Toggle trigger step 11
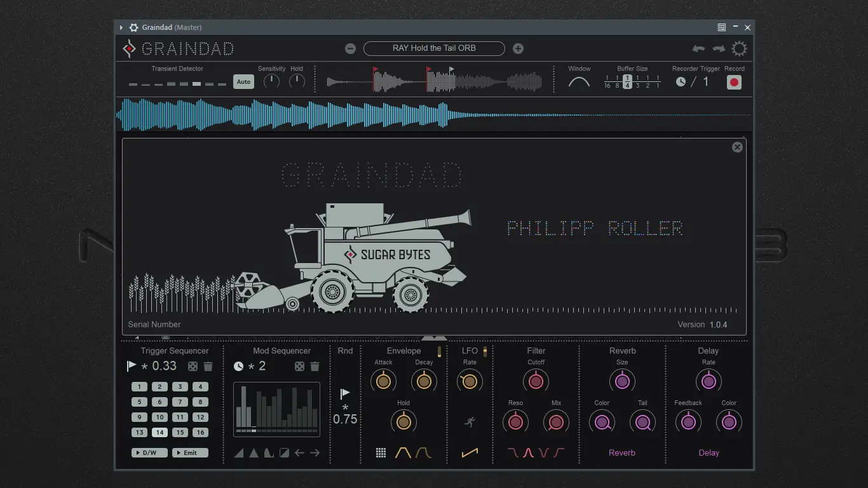 (180, 417)
